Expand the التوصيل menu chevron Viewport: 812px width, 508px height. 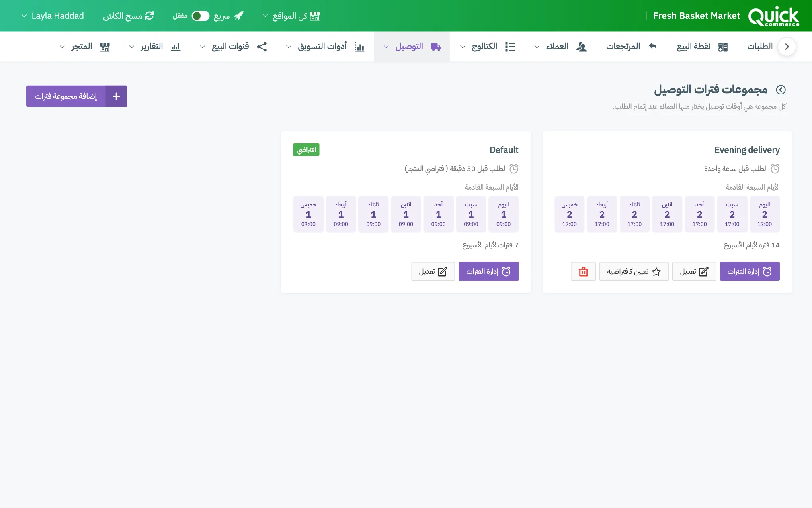pyautogui.click(x=386, y=47)
